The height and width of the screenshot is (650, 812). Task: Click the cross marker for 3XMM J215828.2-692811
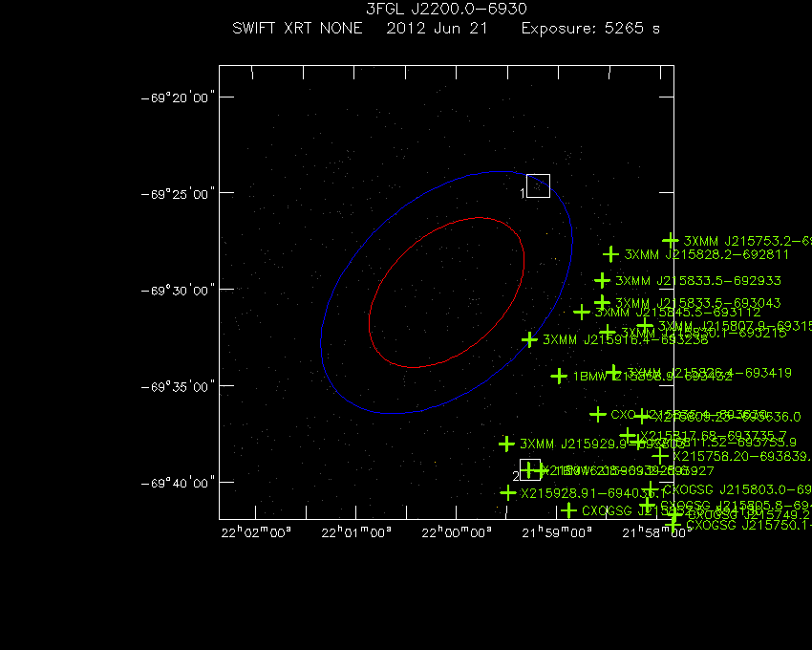[x=610, y=254]
